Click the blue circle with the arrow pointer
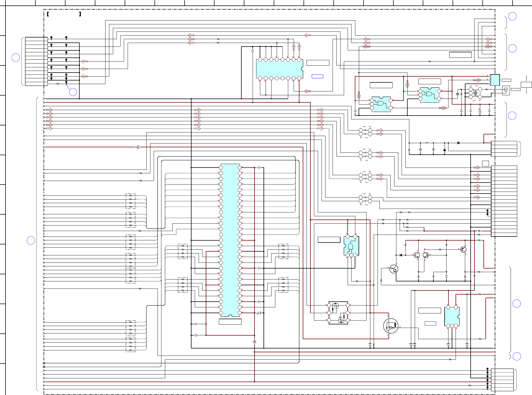 tap(73, 92)
